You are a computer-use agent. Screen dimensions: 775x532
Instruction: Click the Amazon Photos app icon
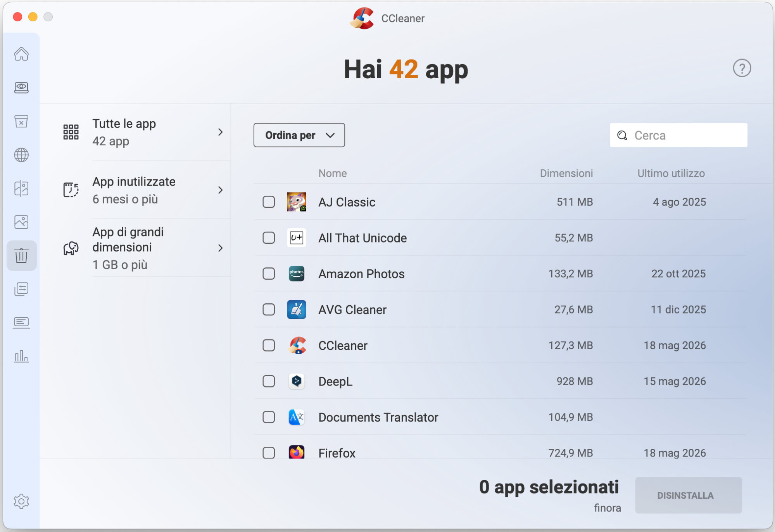tap(297, 274)
